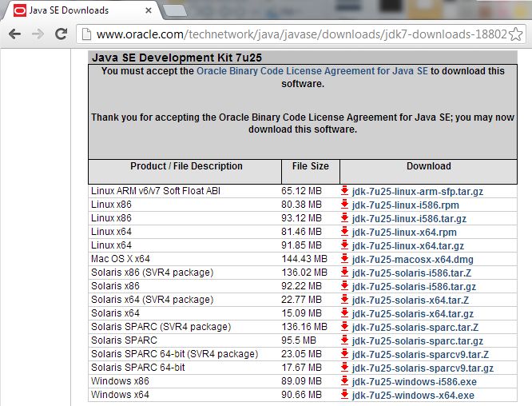Click the 'Mac OS X x64' description
Screen dimensions: 532x406
point(121,259)
